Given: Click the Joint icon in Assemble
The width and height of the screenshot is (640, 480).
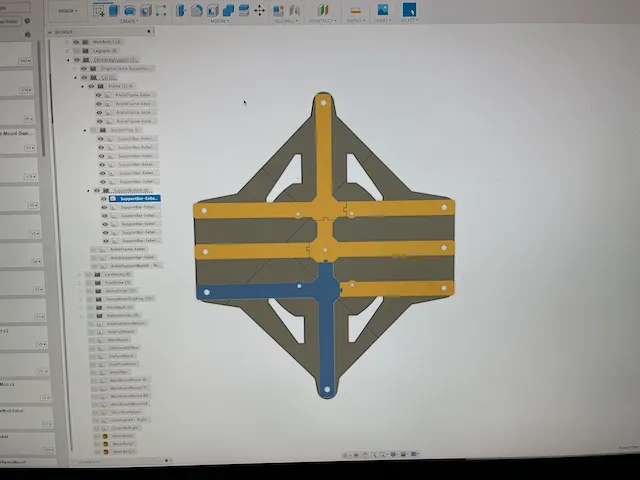Looking at the screenshot, I should [x=294, y=11].
